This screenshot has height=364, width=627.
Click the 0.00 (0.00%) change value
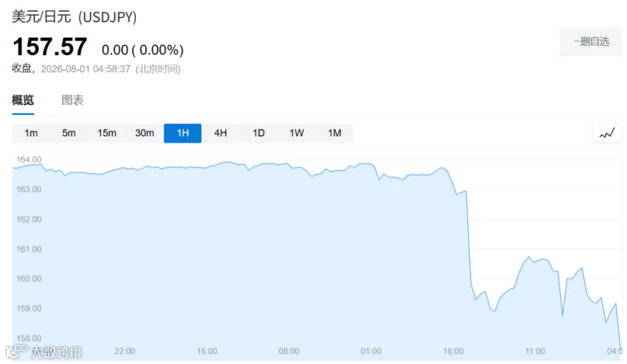[143, 50]
